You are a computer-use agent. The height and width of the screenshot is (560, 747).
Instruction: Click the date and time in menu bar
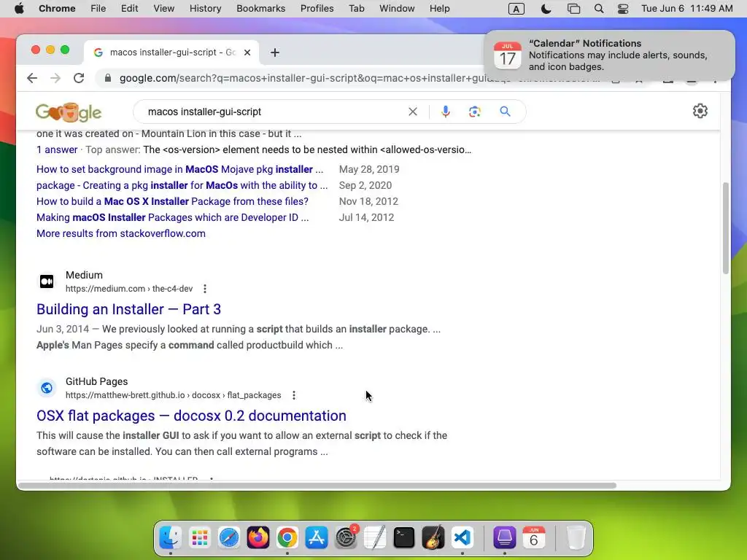[687, 9]
